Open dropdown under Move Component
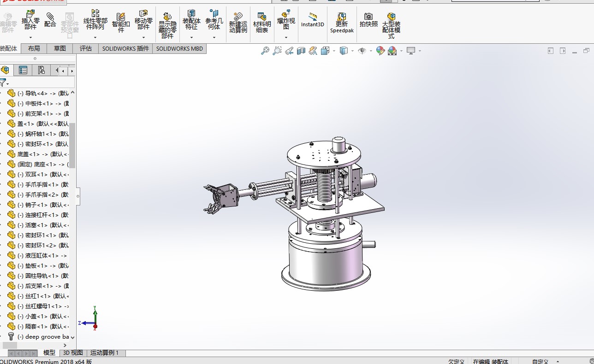The image size is (594, 364). (143, 37)
